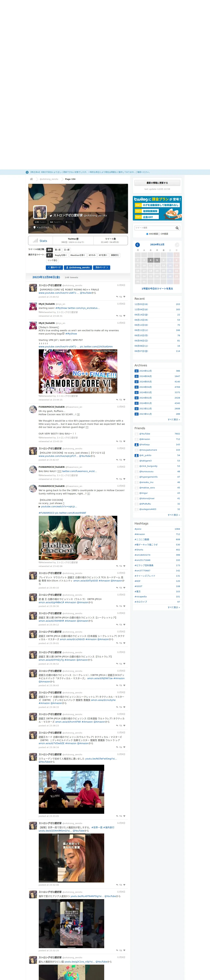Viewport: 210px width, 980px height.
Task: Show all tweets with 全て filter
Action: tap(50, 255)
